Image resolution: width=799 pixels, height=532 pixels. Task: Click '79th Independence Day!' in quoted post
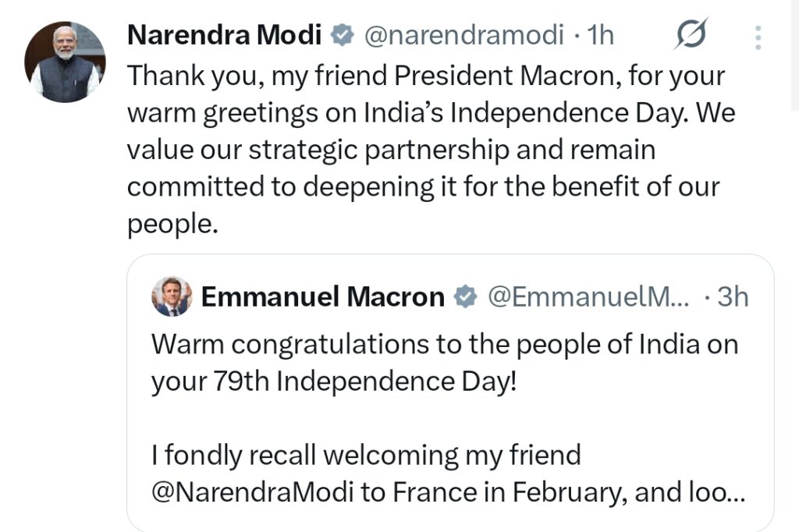363,381
